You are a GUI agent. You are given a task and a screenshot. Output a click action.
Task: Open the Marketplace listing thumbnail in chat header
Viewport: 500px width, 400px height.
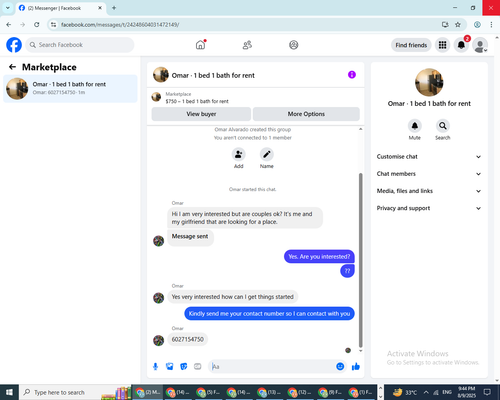pyautogui.click(x=156, y=97)
